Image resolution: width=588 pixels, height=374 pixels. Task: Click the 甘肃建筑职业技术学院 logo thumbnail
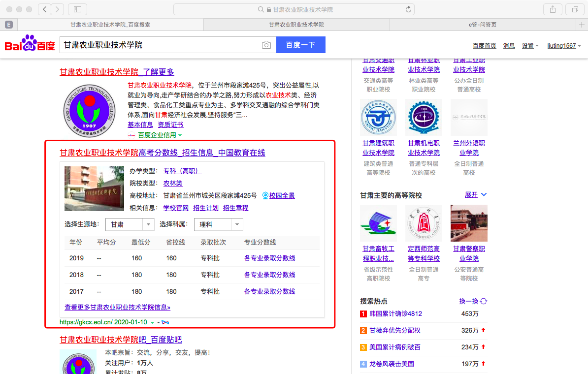378,118
